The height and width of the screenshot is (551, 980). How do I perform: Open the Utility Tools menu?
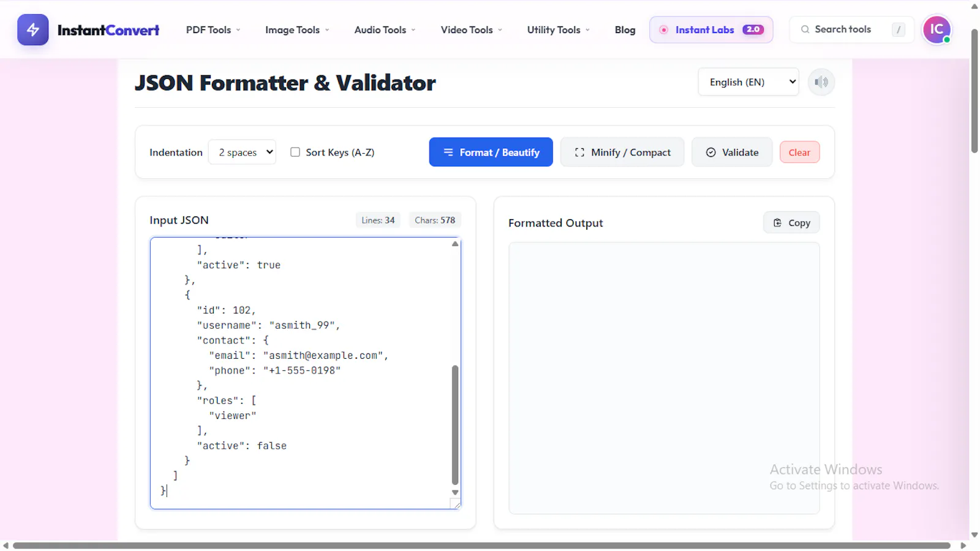point(558,30)
